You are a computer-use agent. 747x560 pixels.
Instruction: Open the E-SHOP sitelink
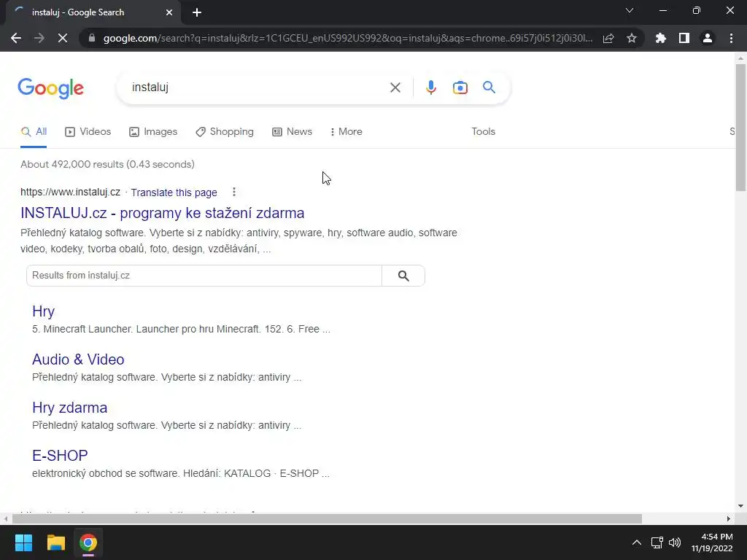(60, 456)
